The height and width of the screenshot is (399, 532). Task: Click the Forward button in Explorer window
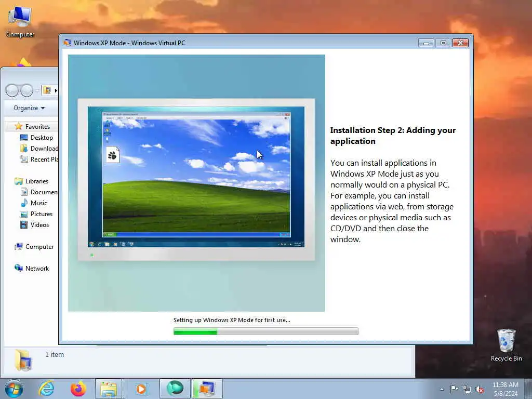[26, 90]
